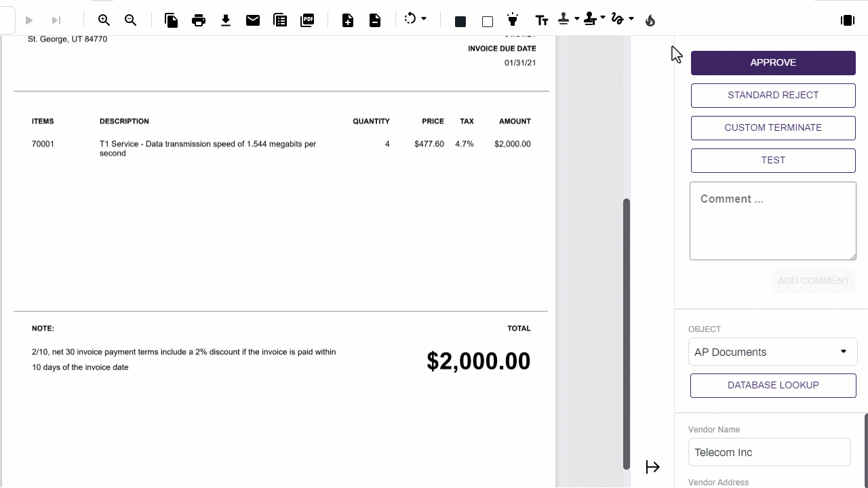Click the skip to last document icon

56,21
